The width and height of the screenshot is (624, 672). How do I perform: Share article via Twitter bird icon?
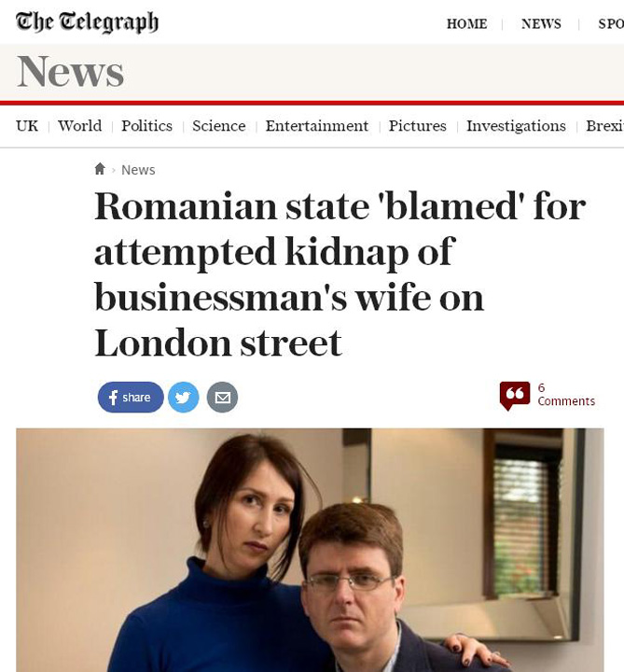184,398
